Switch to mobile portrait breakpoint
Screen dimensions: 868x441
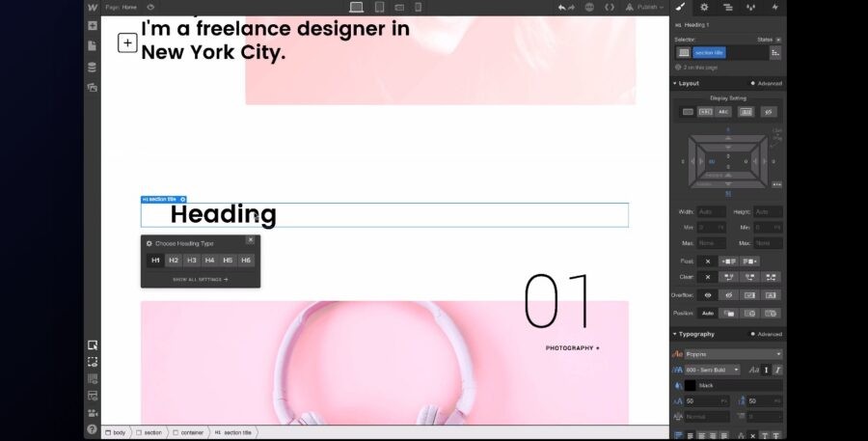(x=418, y=7)
